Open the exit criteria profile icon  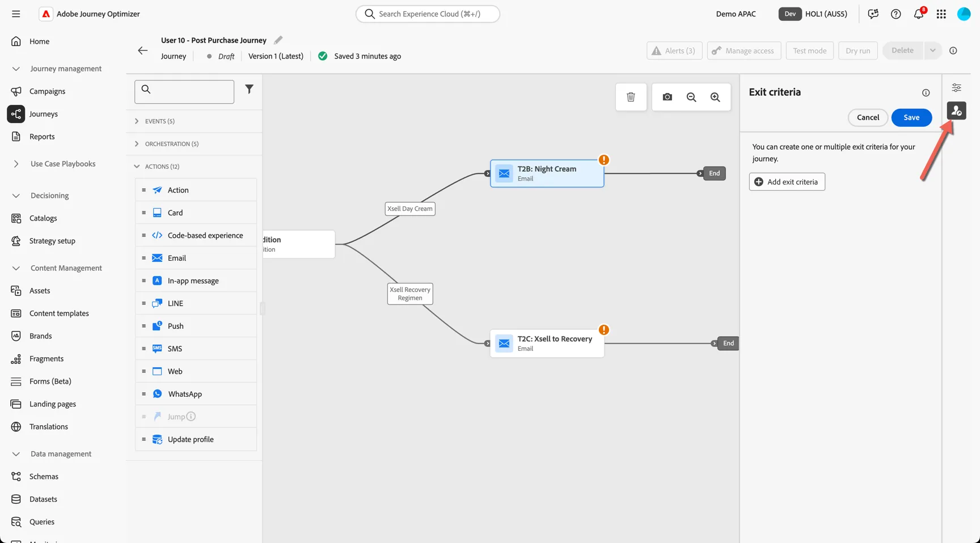[x=956, y=111]
